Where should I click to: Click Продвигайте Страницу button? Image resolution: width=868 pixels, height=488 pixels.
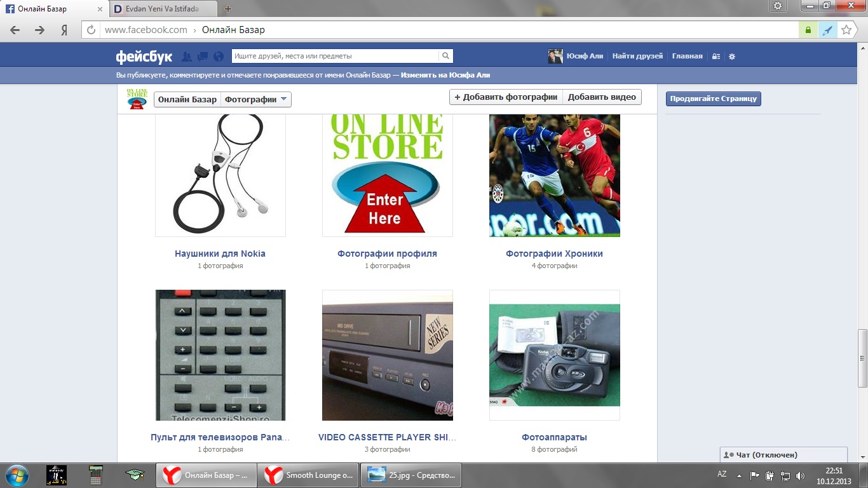point(714,99)
